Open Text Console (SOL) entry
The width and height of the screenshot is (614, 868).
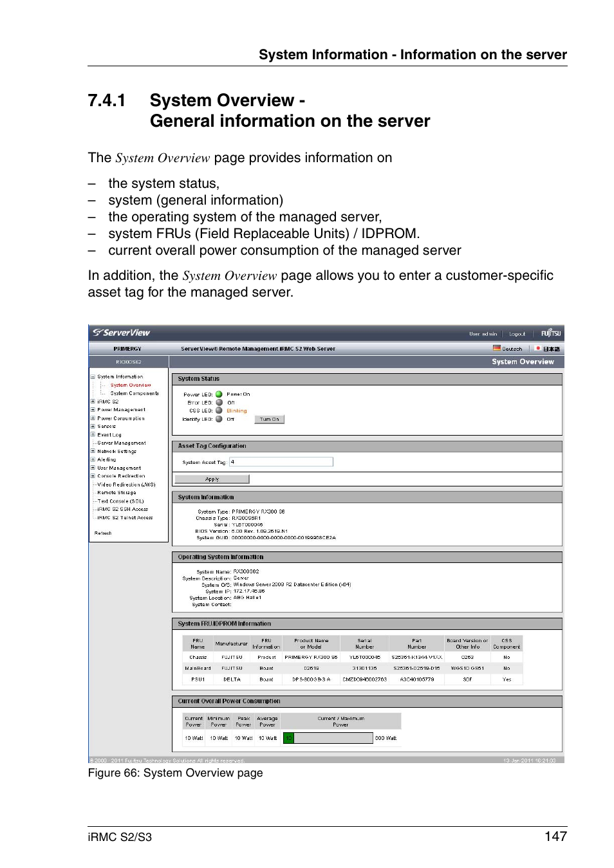(x=120, y=501)
